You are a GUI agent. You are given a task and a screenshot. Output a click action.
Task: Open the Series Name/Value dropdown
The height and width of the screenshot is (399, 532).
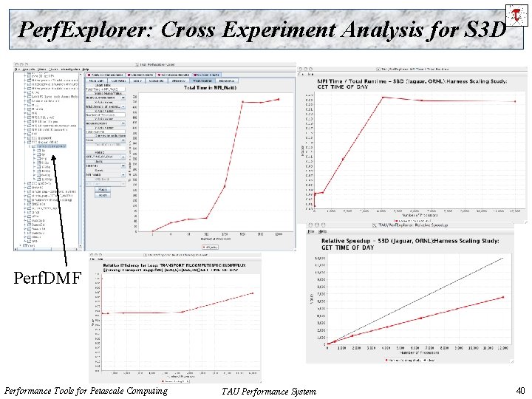[x=105, y=98]
